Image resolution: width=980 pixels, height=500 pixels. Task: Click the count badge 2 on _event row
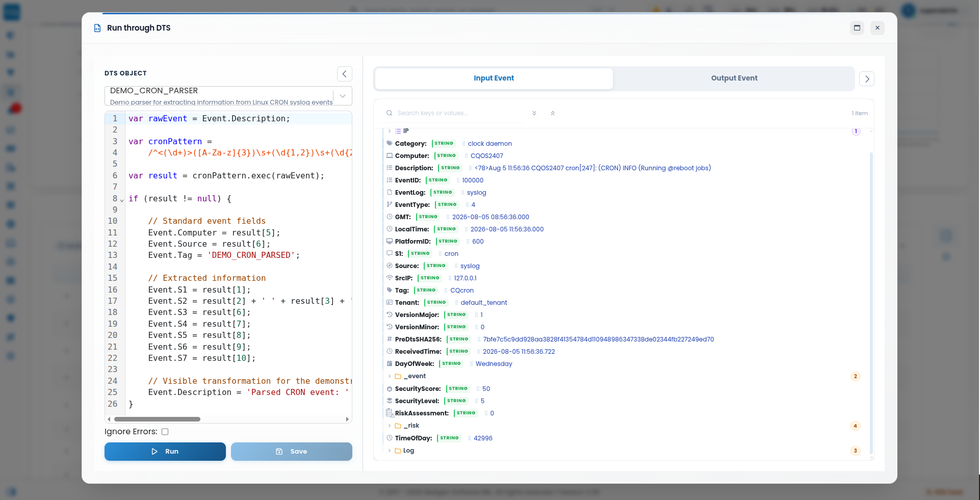click(856, 376)
